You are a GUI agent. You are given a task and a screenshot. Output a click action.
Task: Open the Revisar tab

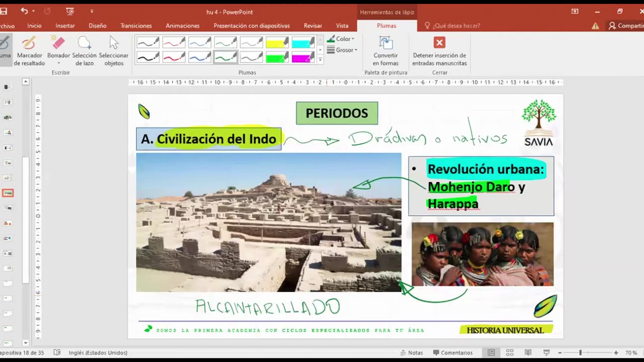pyautogui.click(x=313, y=26)
